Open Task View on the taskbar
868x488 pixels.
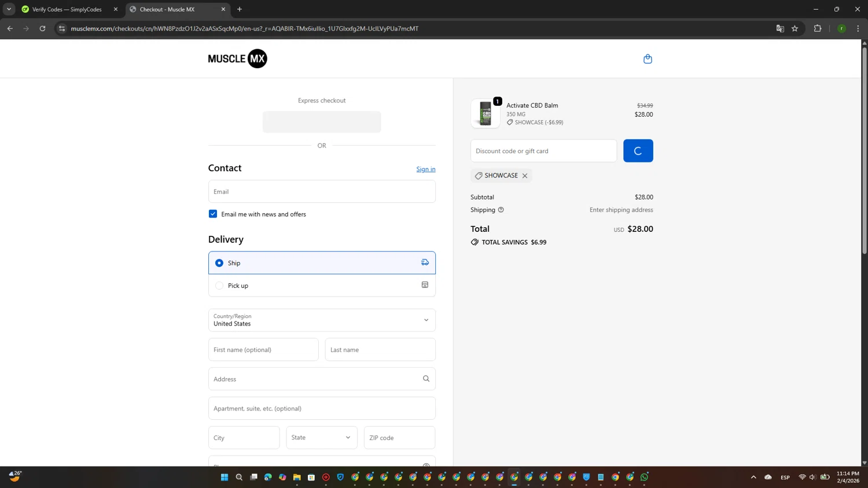[x=253, y=477]
